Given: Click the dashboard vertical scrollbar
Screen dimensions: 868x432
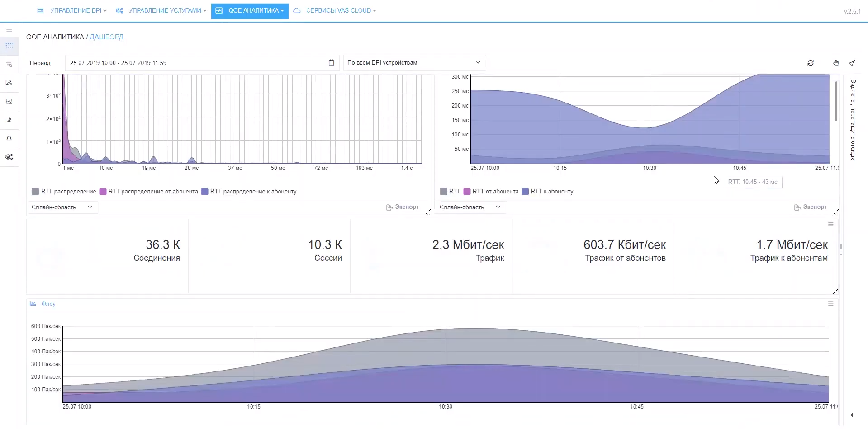Looking at the screenshot, I should [836, 101].
